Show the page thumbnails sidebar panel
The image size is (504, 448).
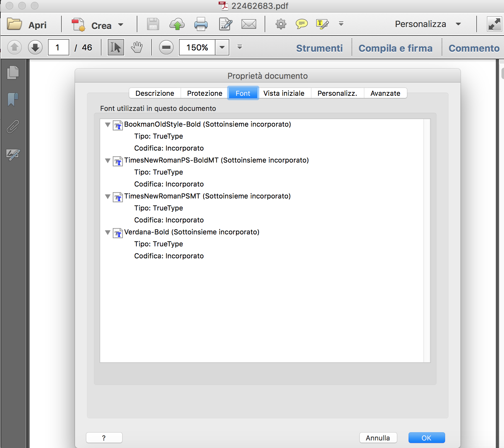13,72
